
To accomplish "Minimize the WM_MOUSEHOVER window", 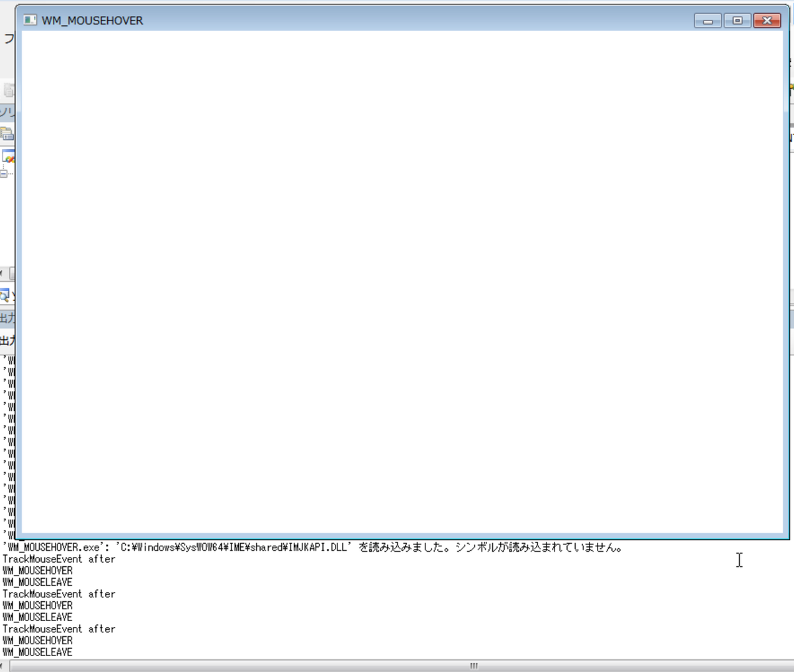I will click(708, 21).
